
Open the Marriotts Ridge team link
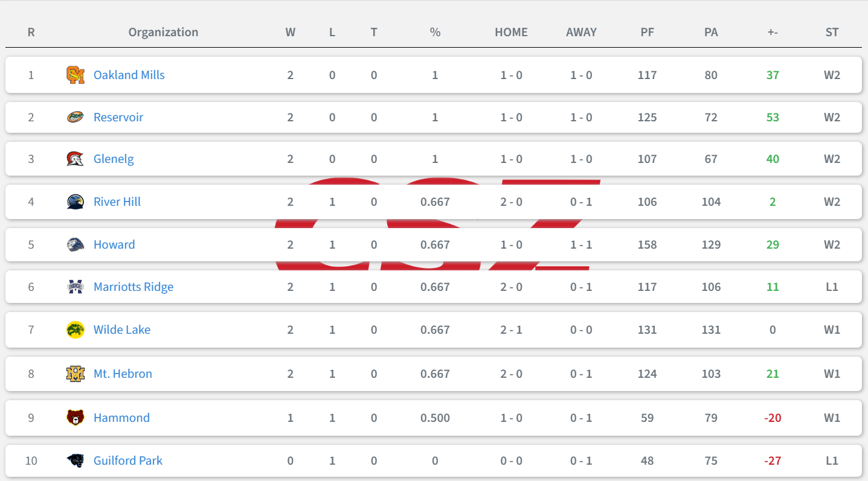pos(133,287)
